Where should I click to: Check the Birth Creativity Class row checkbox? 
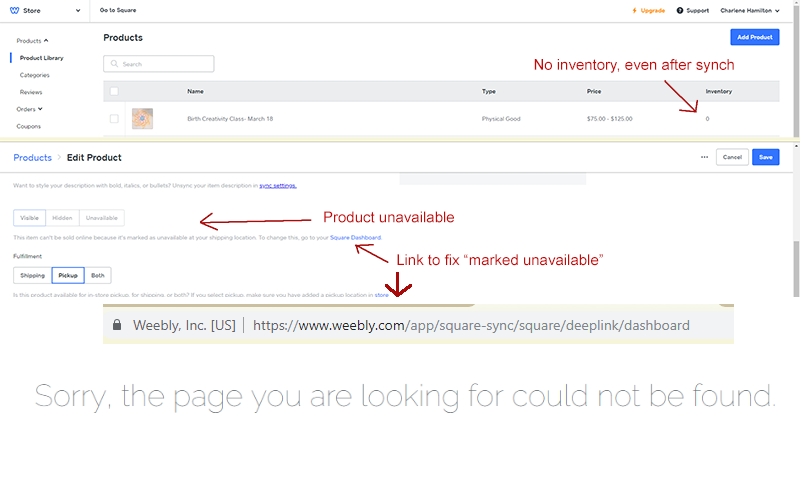coord(114,119)
